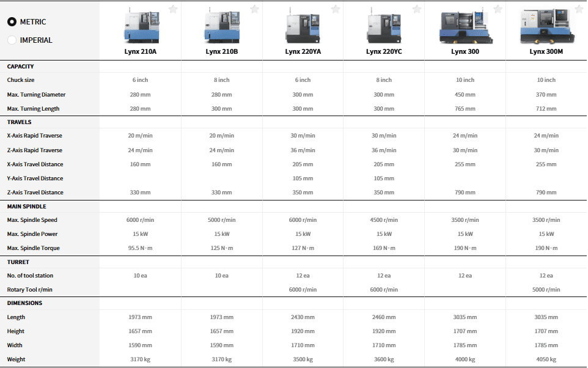Mark Lynx 220YA as favorite
Viewport: 588px width, 368px height.
click(x=336, y=9)
